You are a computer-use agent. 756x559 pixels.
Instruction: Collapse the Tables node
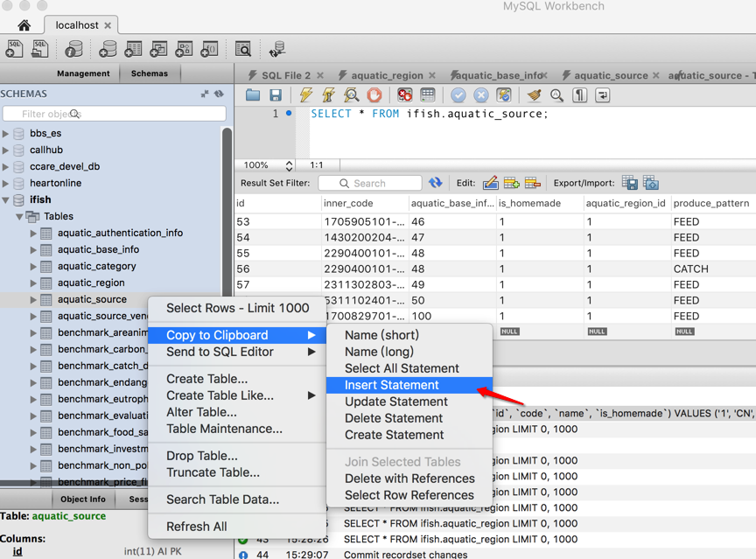click(19, 216)
